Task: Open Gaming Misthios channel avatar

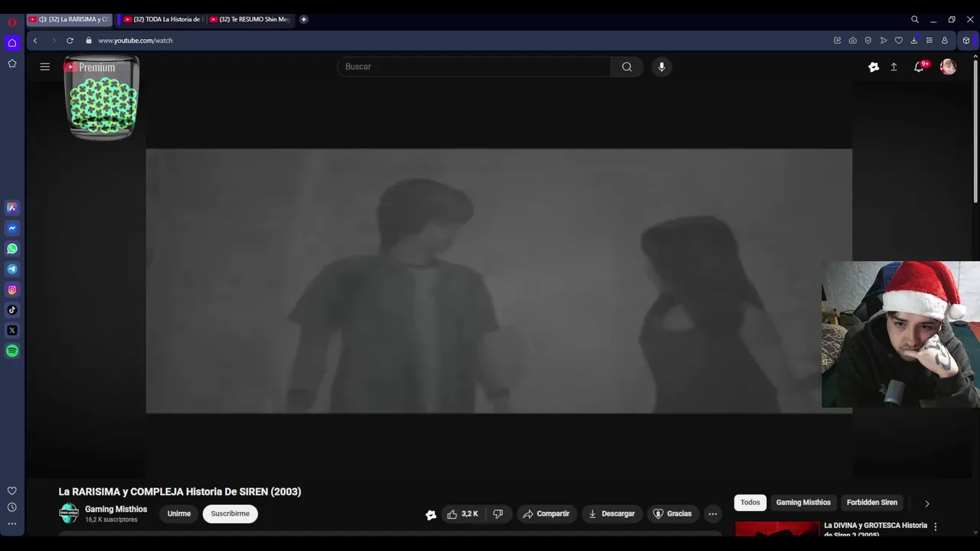Action: coord(69,514)
